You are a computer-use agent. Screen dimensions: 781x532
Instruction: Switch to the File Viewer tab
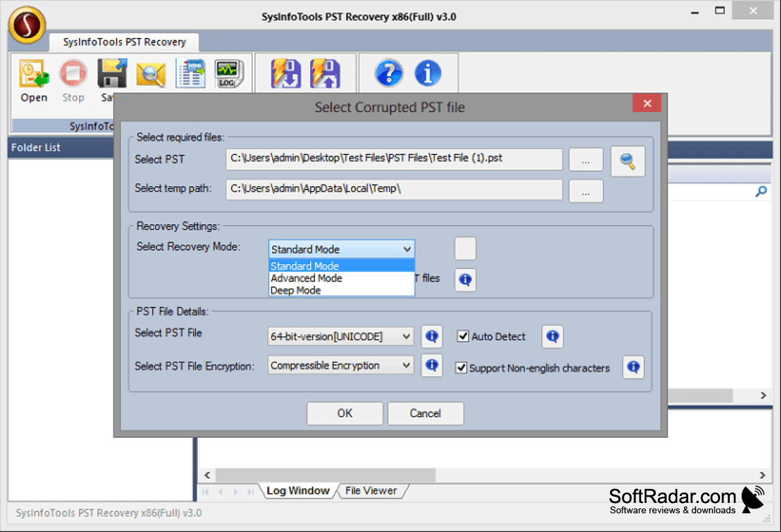(x=371, y=490)
